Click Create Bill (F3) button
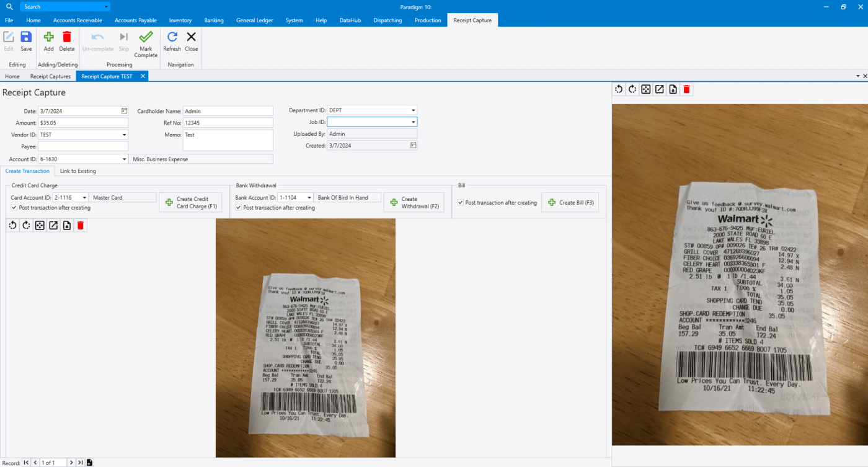This screenshot has height=467, width=868. click(570, 203)
